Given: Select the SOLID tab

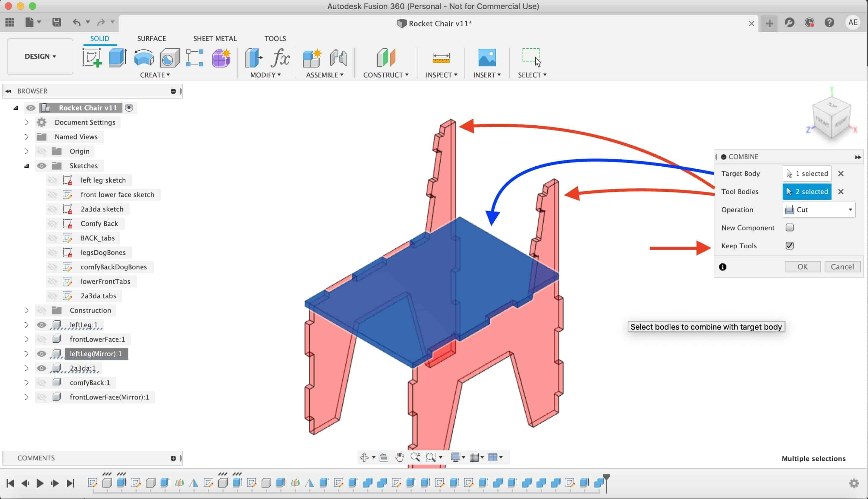Looking at the screenshot, I should click(x=100, y=38).
